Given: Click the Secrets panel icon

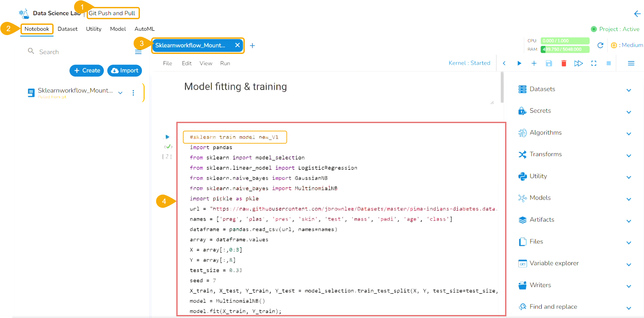Looking at the screenshot, I should pos(522,111).
